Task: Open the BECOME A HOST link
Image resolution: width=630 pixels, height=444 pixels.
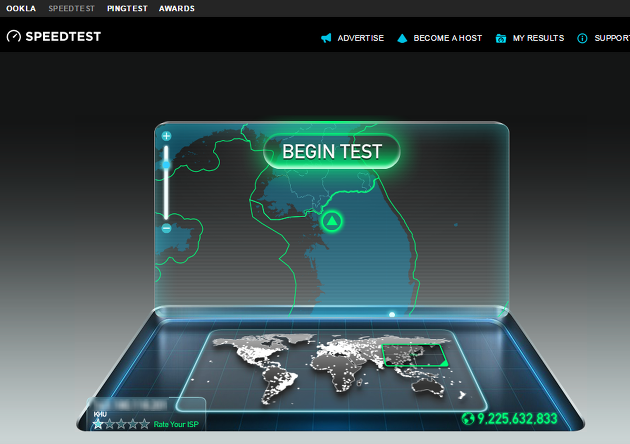Action: 448,38
